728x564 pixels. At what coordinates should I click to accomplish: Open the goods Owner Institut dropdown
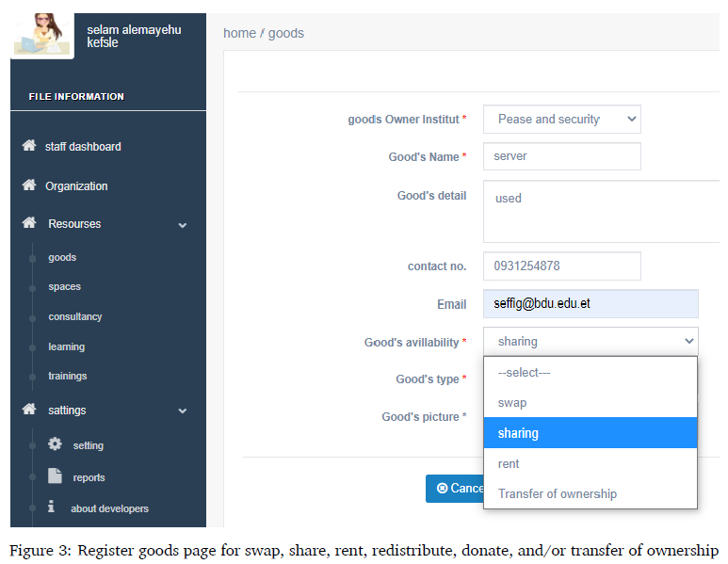561,120
